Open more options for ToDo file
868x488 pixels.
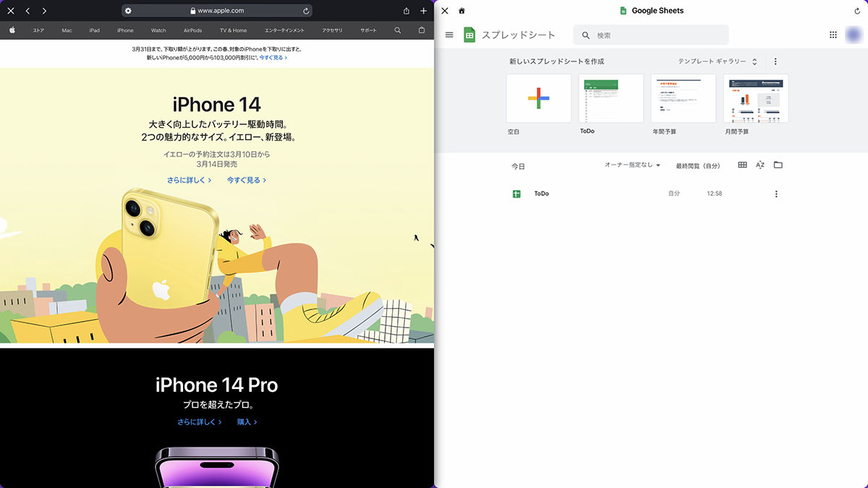(x=776, y=194)
